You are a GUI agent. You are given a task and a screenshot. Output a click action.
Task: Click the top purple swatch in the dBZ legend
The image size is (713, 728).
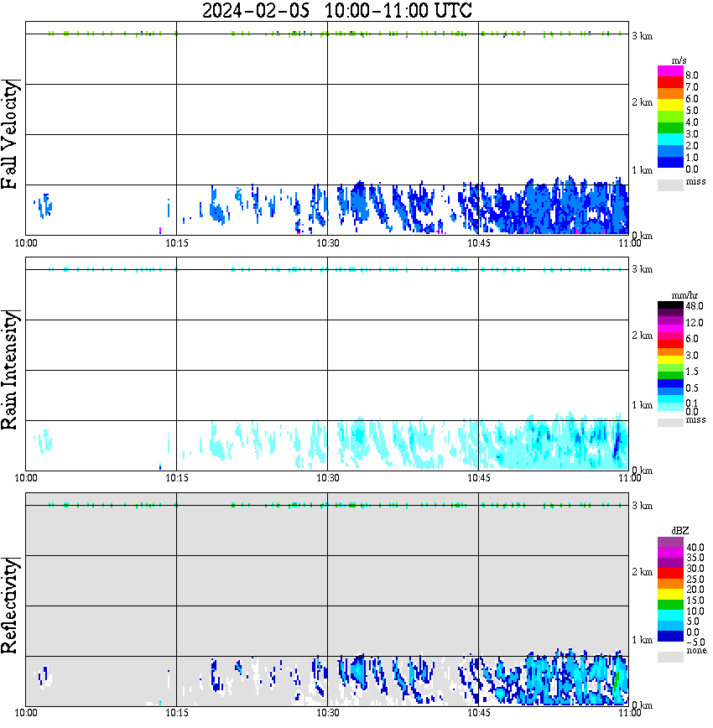click(x=670, y=542)
